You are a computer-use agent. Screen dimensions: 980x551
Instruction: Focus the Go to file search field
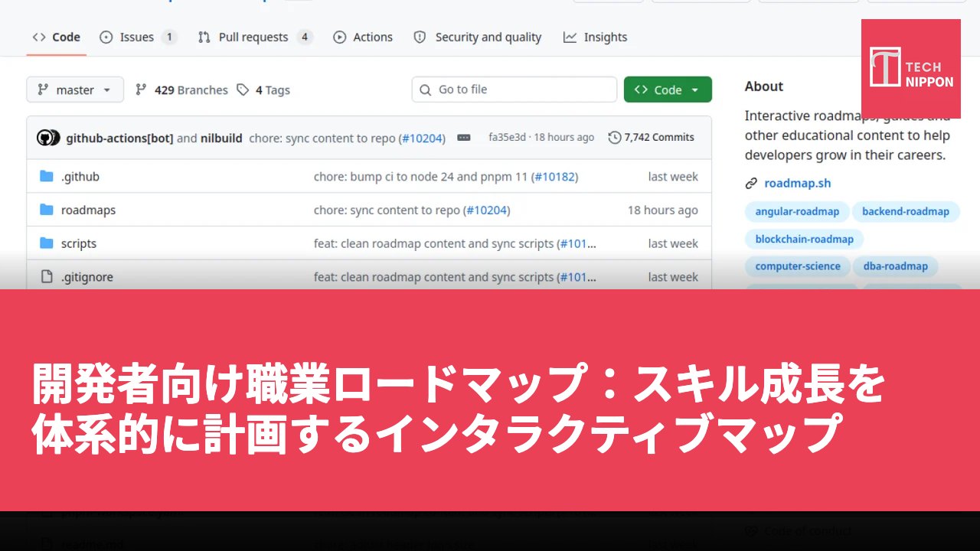[514, 90]
